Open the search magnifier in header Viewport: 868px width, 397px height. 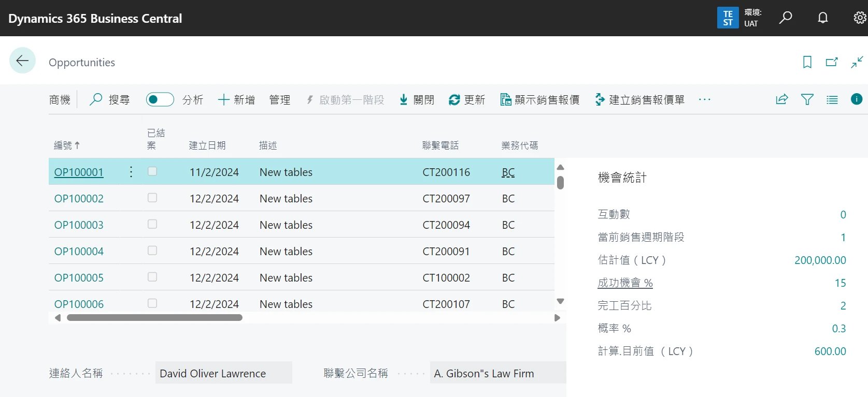click(786, 18)
